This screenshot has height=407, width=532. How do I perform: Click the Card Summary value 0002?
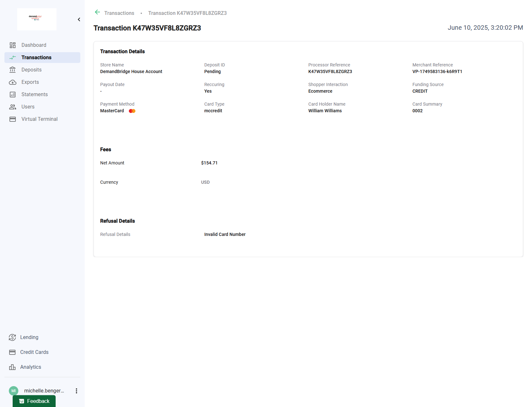417,111
